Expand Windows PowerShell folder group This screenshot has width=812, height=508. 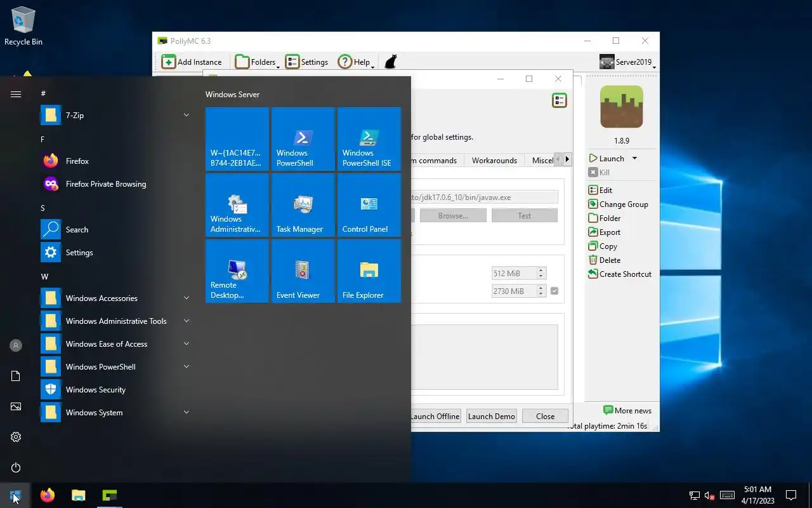pyautogui.click(x=187, y=366)
